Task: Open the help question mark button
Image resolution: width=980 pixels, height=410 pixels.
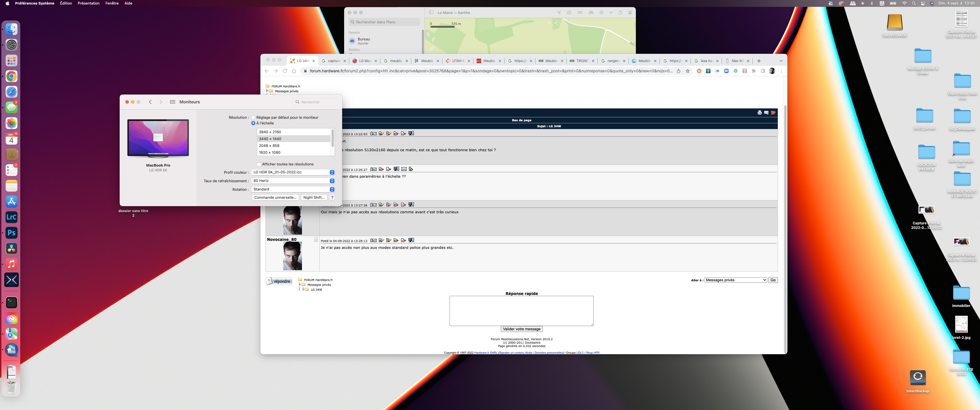Action: coord(332,198)
